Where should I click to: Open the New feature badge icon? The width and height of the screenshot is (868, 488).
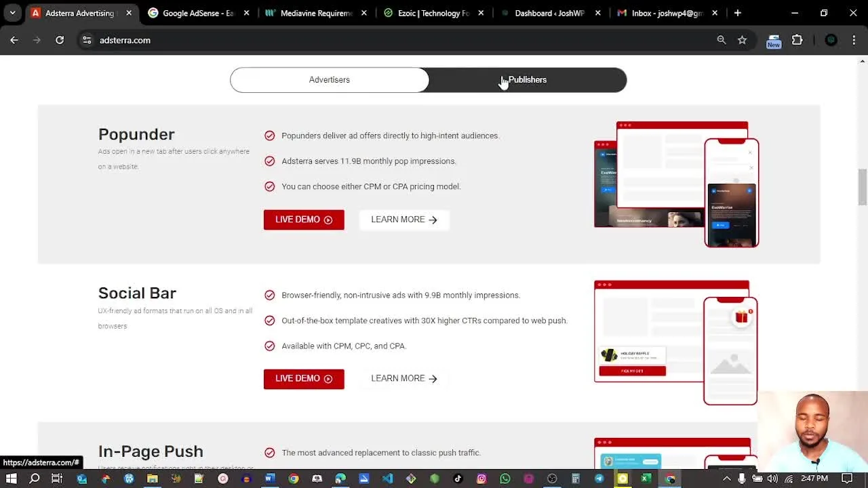pos(774,41)
